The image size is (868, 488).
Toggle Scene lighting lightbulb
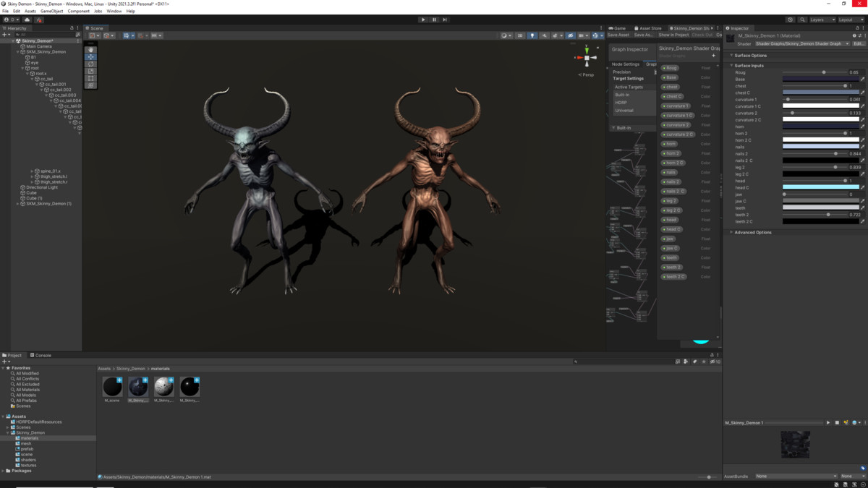(532, 35)
